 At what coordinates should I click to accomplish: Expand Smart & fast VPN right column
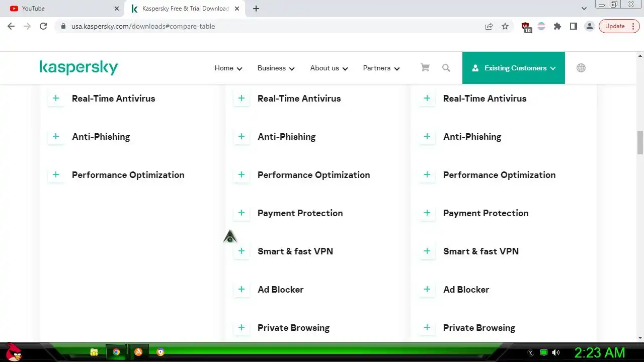click(x=427, y=251)
